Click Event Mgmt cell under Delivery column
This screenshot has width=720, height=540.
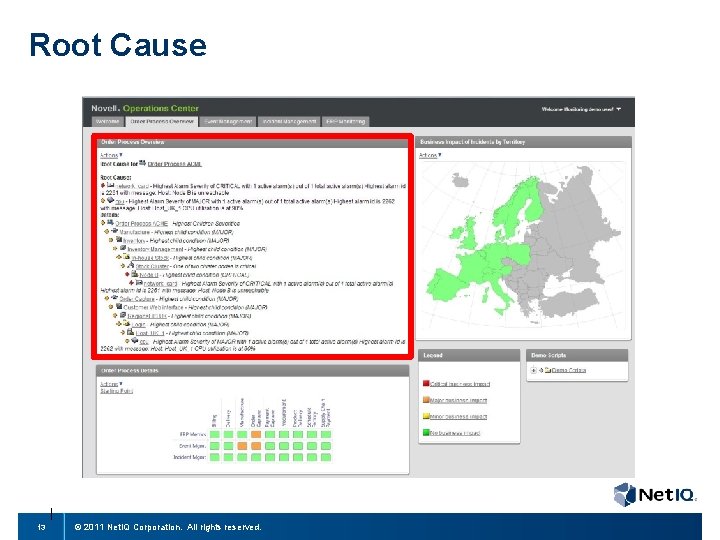coord(228,446)
